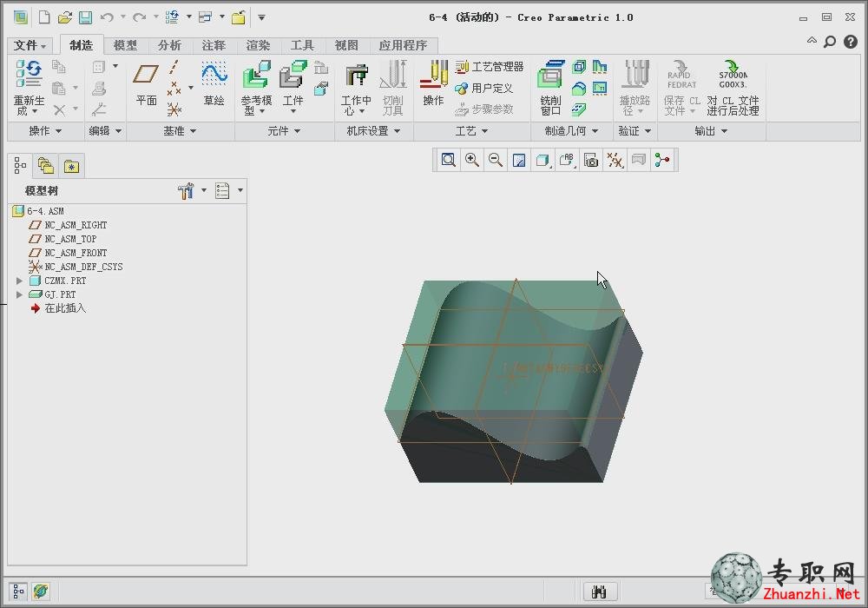Open a file with the Open folder icon
868x608 pixels.
point(65,17)
